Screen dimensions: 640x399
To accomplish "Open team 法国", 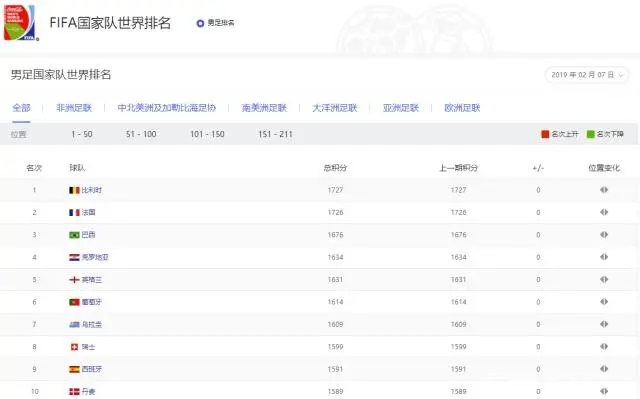I will tap(89, 213).
